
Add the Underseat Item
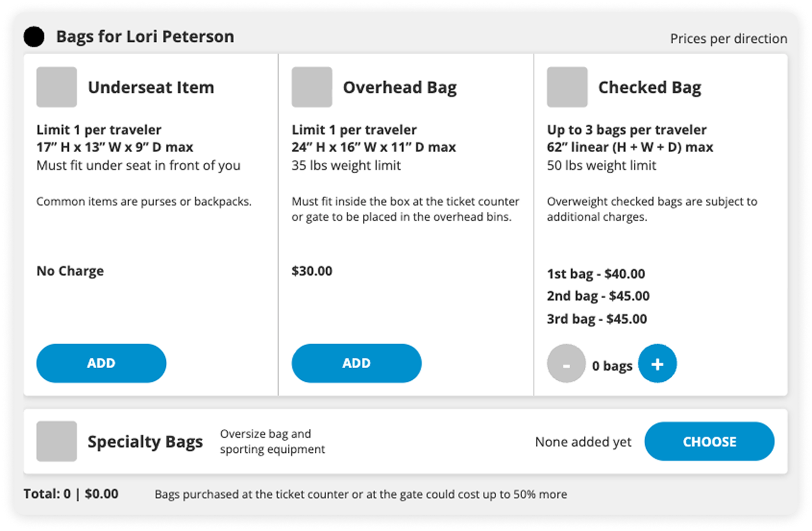pos(101,363)
